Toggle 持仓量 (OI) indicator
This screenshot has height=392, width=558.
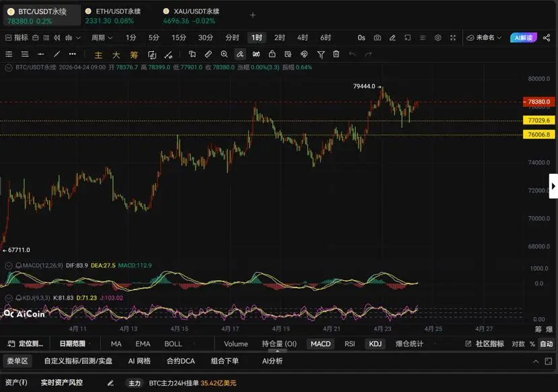pos(279,344)
